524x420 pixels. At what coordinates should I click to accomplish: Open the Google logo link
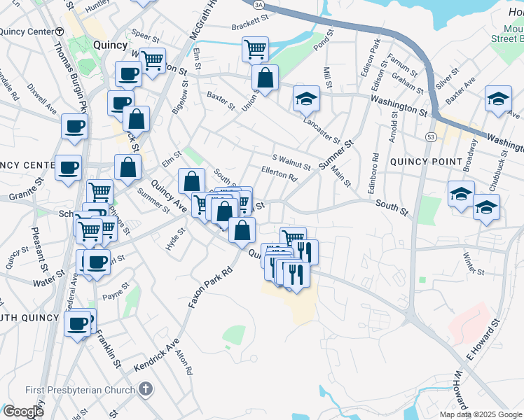click(x=23, y=412)
